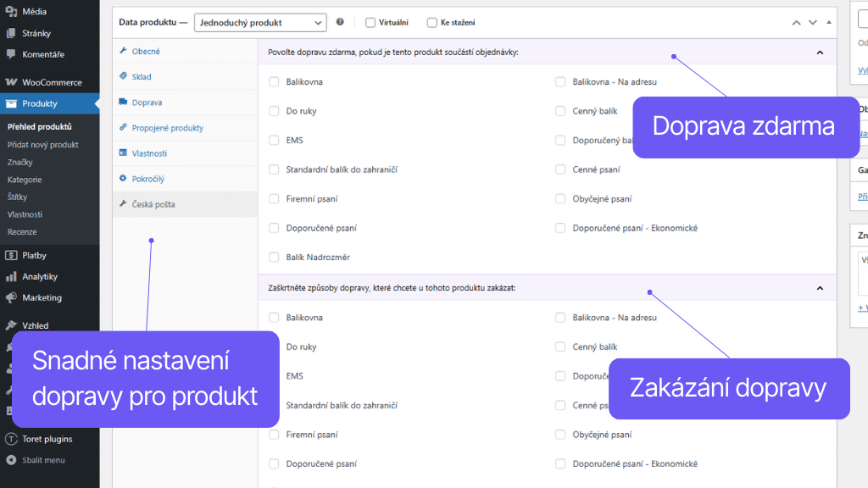
Task: Open Přidat nový produkt
Action: click(x=42, y=143)
